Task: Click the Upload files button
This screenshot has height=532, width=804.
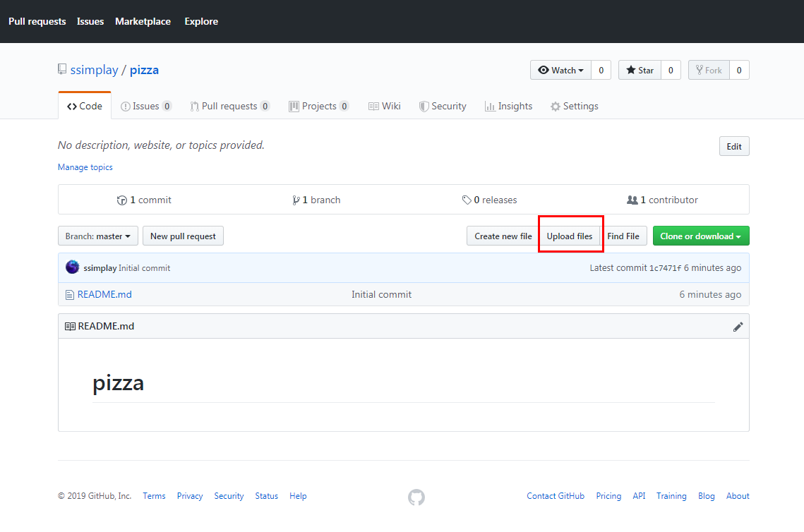Action: pos(569,236)
